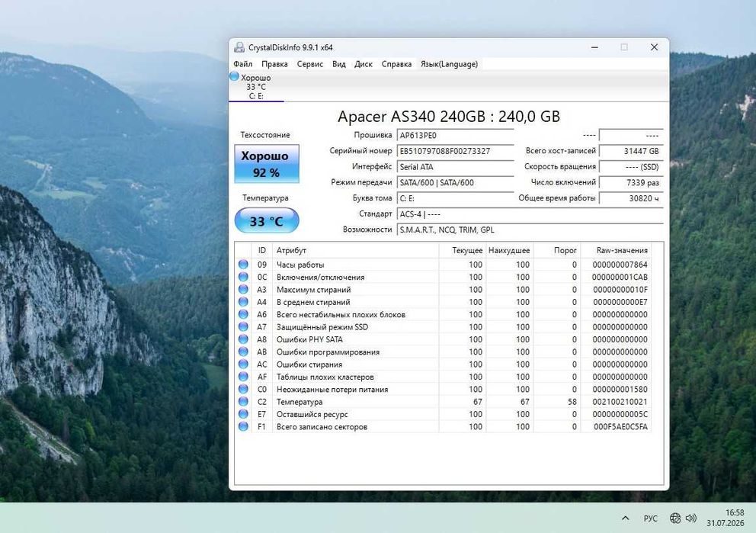
Task: Click total host writes value 31447 GB
Action: click(x=631, y=151)
